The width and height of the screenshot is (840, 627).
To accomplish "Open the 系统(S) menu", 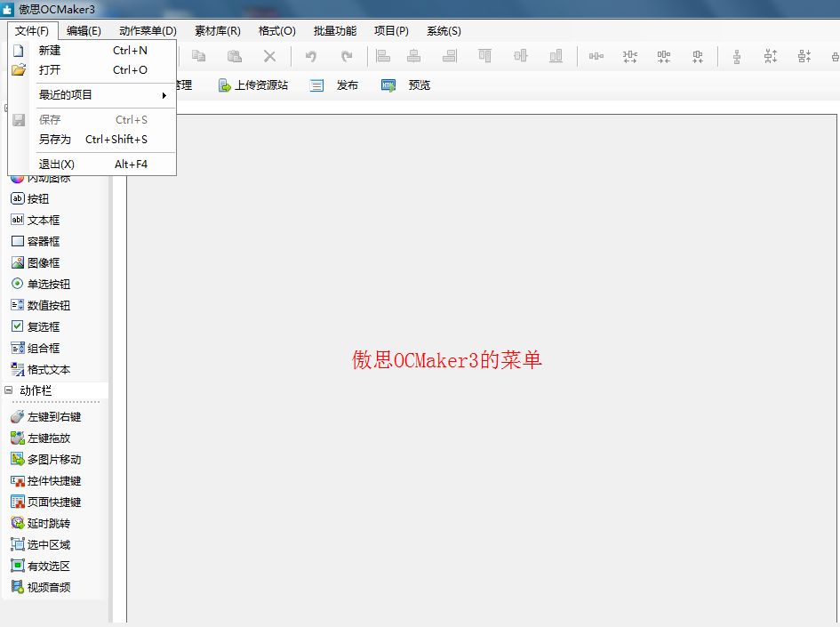I will [444, 31].
